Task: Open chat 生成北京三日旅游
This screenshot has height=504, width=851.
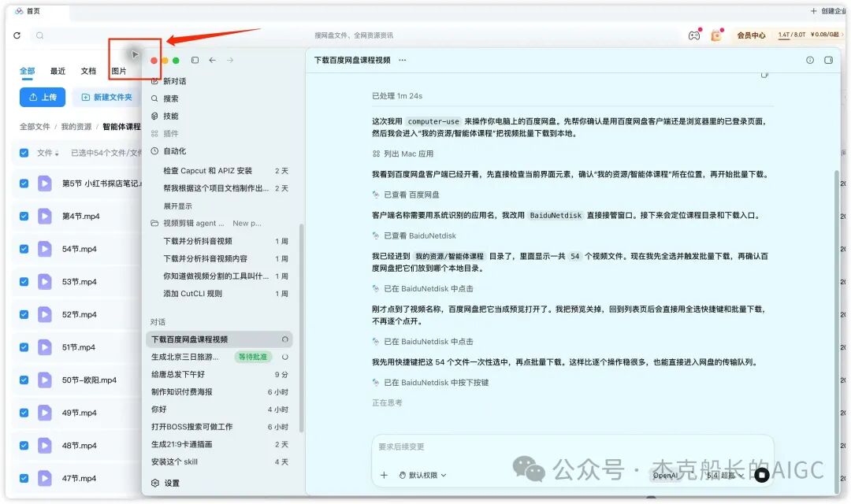Action: (x=184, y=357)
